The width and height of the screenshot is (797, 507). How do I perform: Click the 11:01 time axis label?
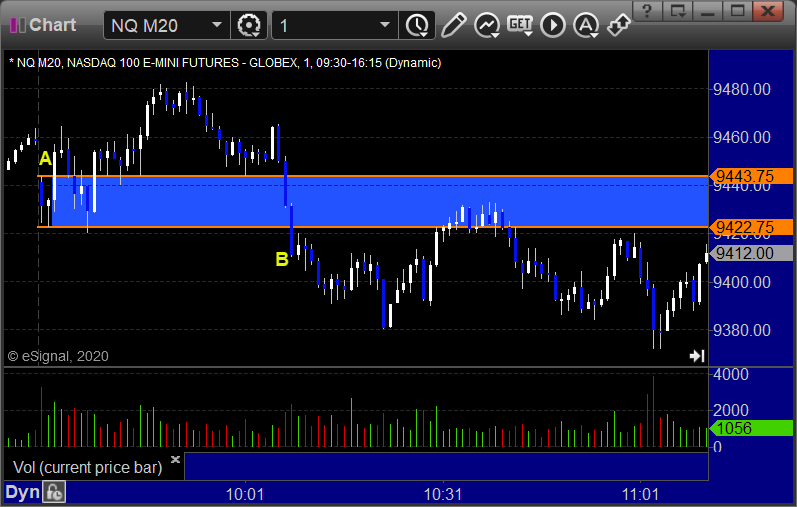[x=640, y=494]
